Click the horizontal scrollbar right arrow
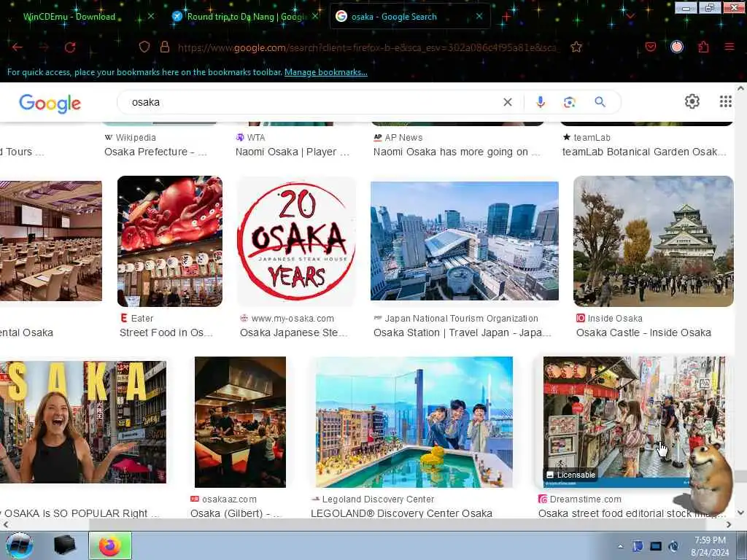The width and height of the screenshot is (747, 560). pos(729,524)
